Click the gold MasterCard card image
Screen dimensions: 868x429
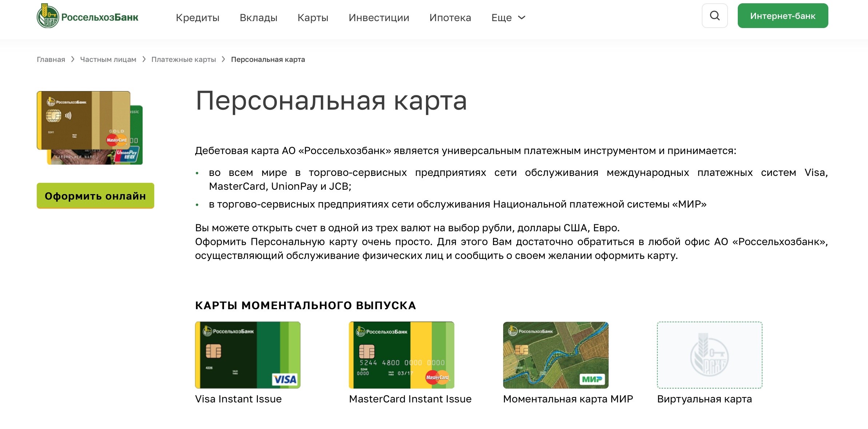[x=83, y=120]
